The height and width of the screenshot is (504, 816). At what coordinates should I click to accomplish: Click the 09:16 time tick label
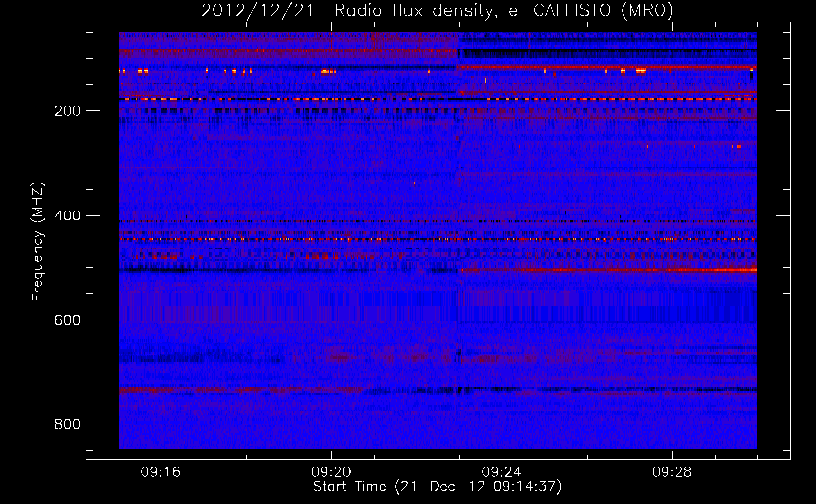[161, 472]
